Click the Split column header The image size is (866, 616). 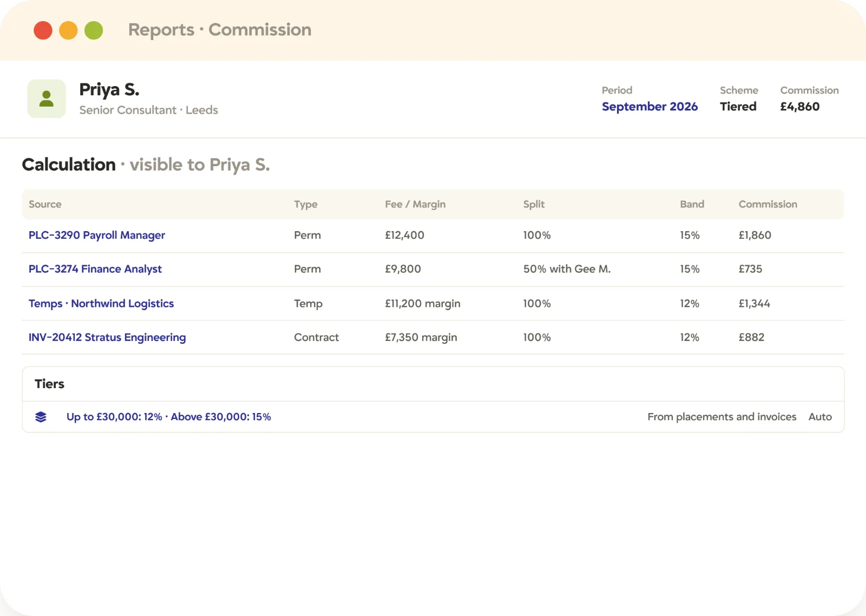click(x=534, y=204)
